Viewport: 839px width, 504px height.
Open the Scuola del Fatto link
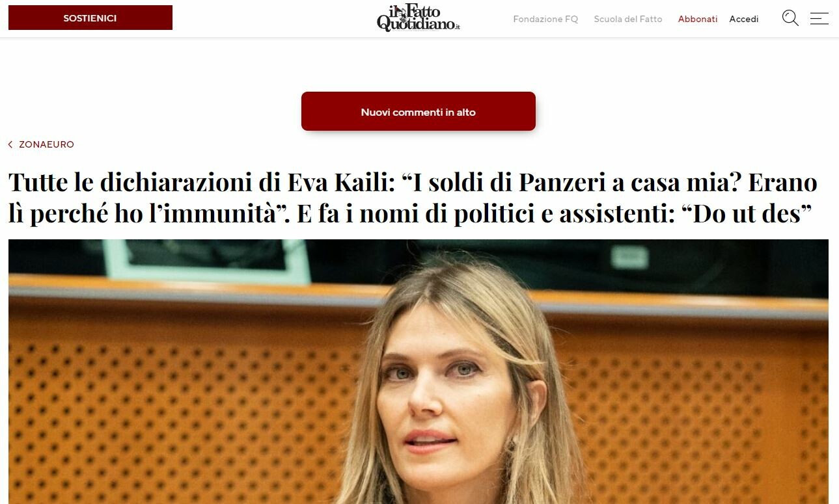[628, 19]
